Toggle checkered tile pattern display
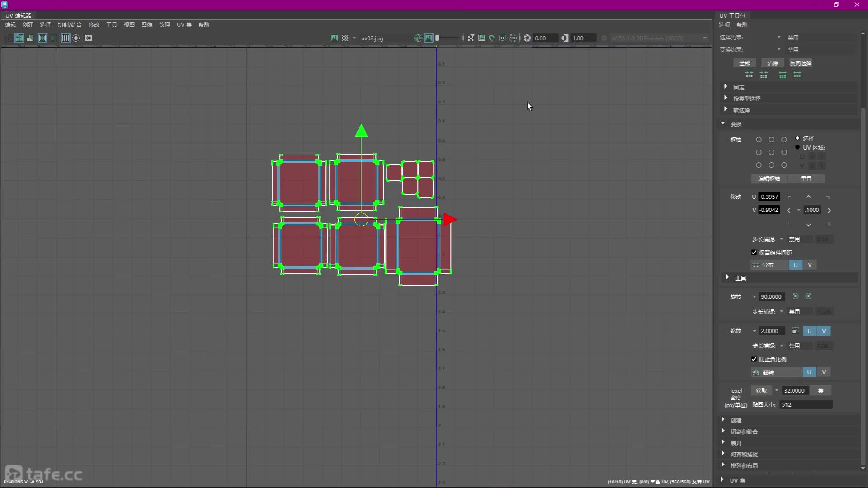 click(345, 38)
